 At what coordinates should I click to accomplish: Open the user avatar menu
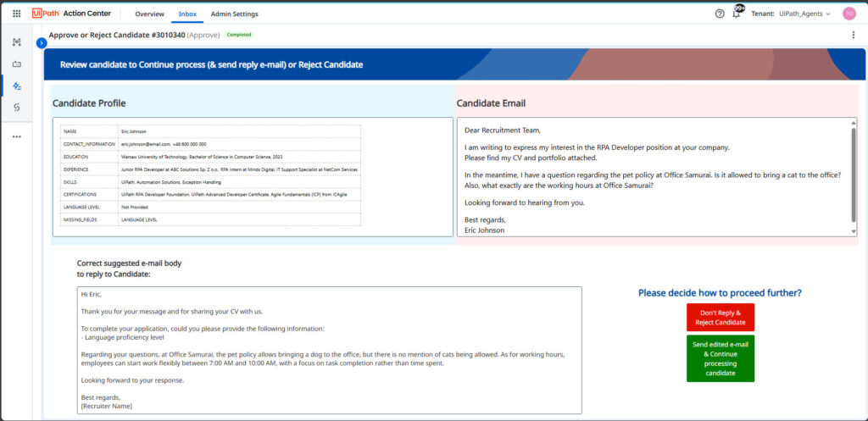849,14
